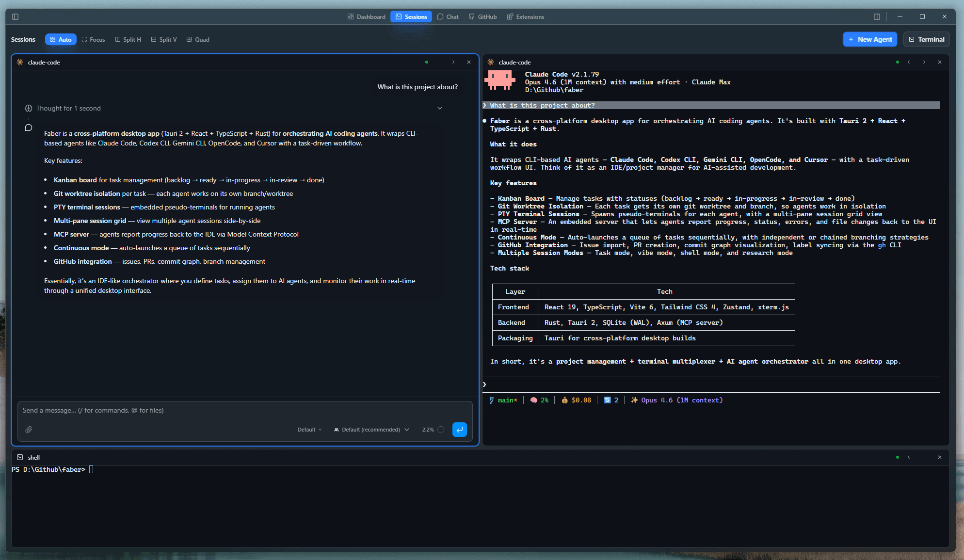Switch to Focus layout mode
The width and height of the screenshot is (964, 560).
coord(94,39)
